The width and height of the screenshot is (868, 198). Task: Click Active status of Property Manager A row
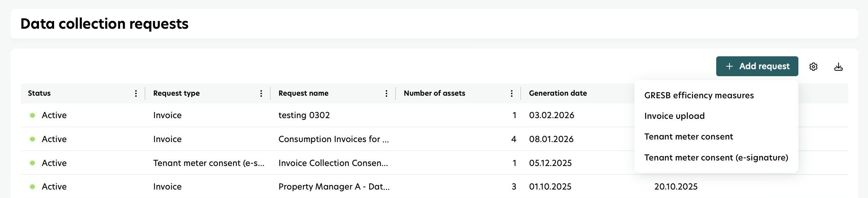click(x=54, y=187)
